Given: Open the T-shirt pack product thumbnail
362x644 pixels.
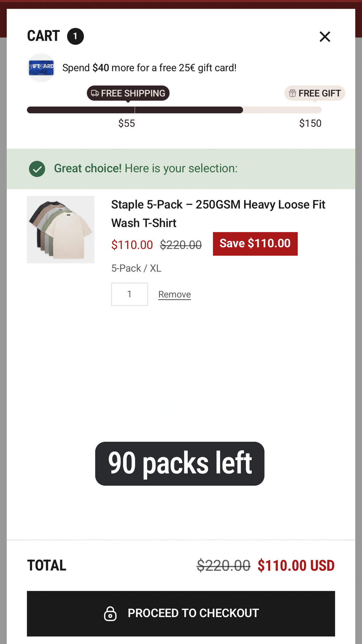Looking at the screenshot, I should (61, 229).
